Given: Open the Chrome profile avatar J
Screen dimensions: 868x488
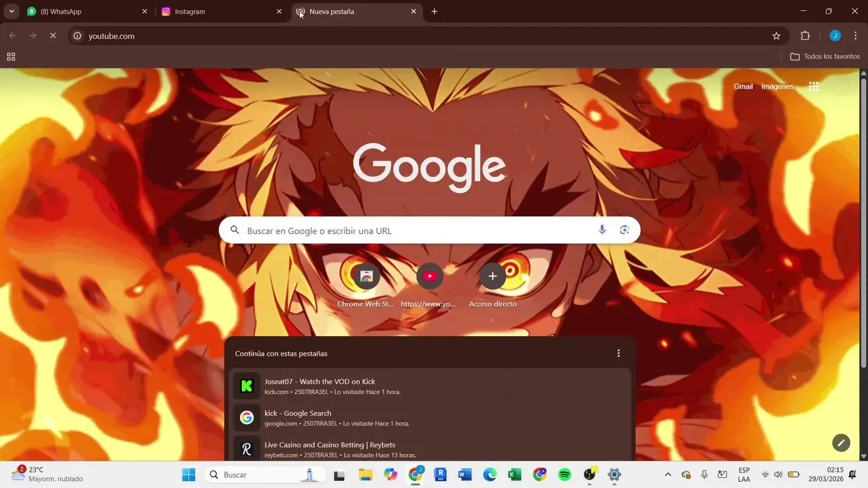Looking at the screenshot, I should point(835,36).
